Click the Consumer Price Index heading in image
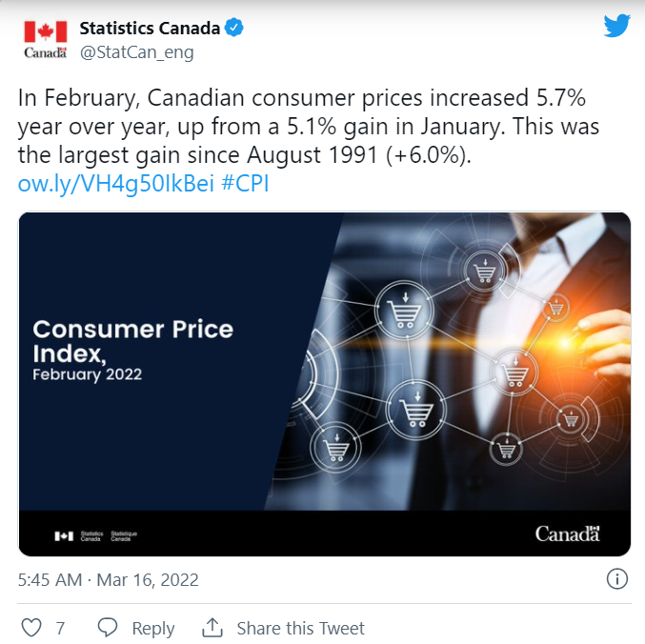Image resolution: width=645 pixels, height=644 pixels. (132, 341)
